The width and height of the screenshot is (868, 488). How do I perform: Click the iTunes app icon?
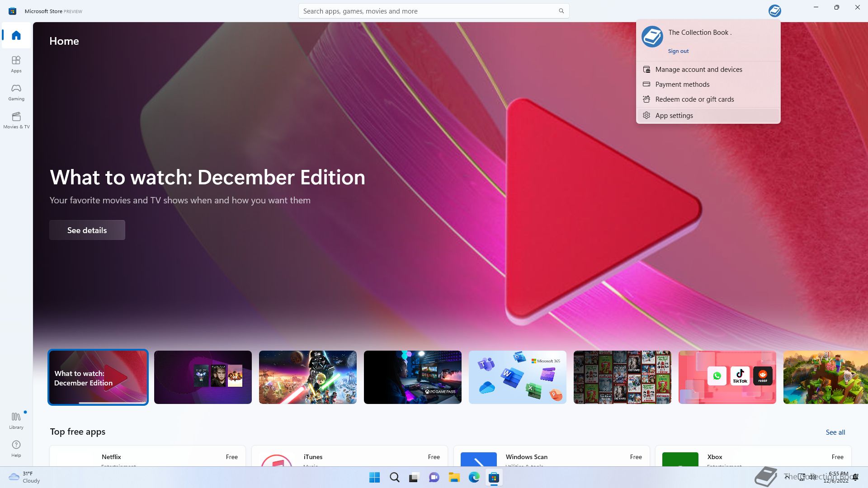[x=277, y=460]
